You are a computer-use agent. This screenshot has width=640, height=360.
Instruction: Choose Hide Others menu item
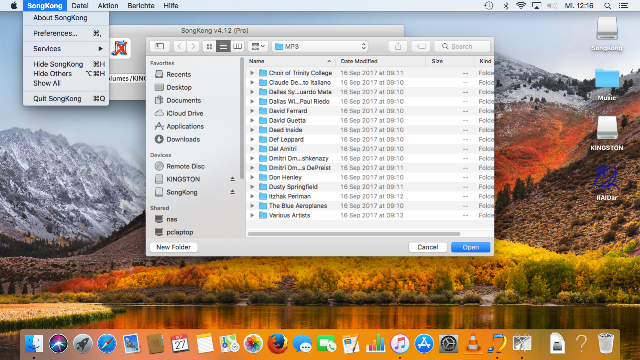[66, 74]
